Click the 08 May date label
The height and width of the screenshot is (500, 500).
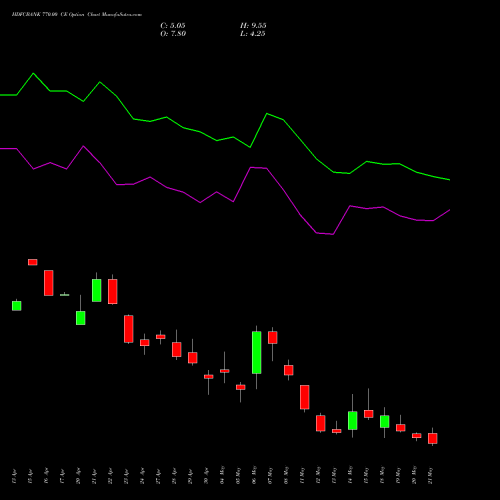(286, 475)
